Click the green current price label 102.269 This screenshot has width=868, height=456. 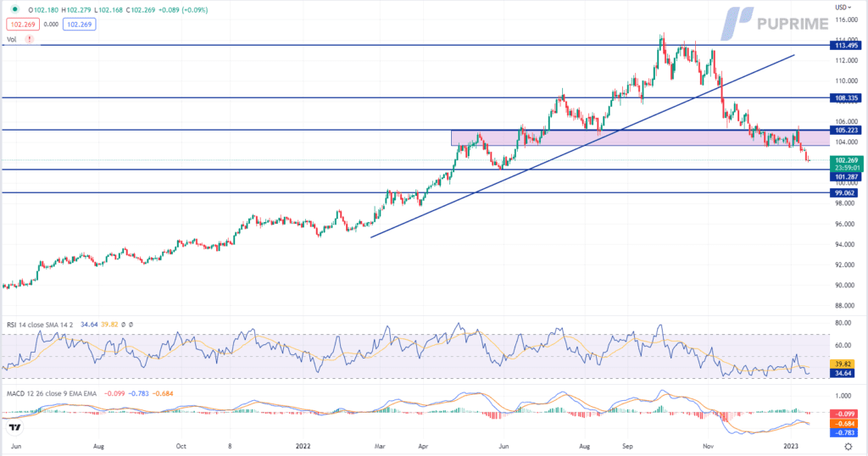pyautogui.click(x=847, y=160)
